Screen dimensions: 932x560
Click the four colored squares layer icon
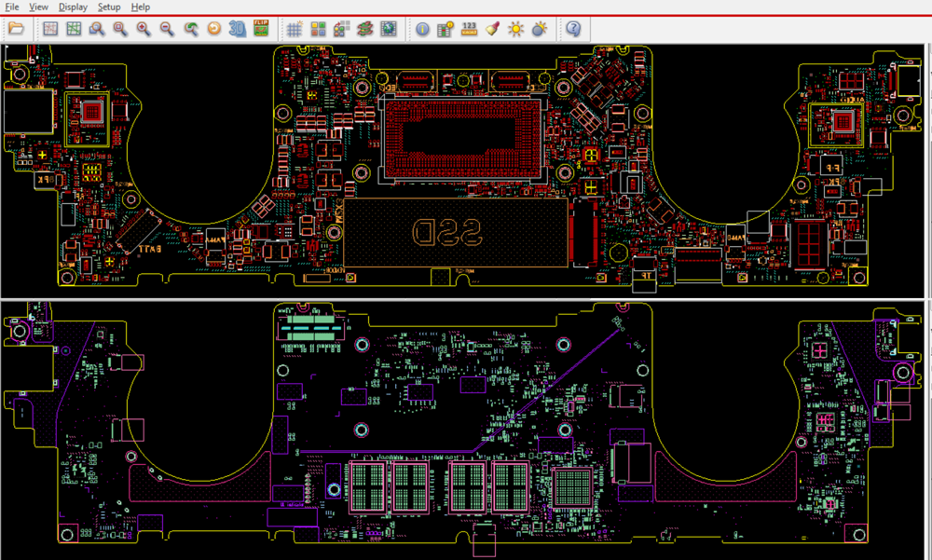318,29
